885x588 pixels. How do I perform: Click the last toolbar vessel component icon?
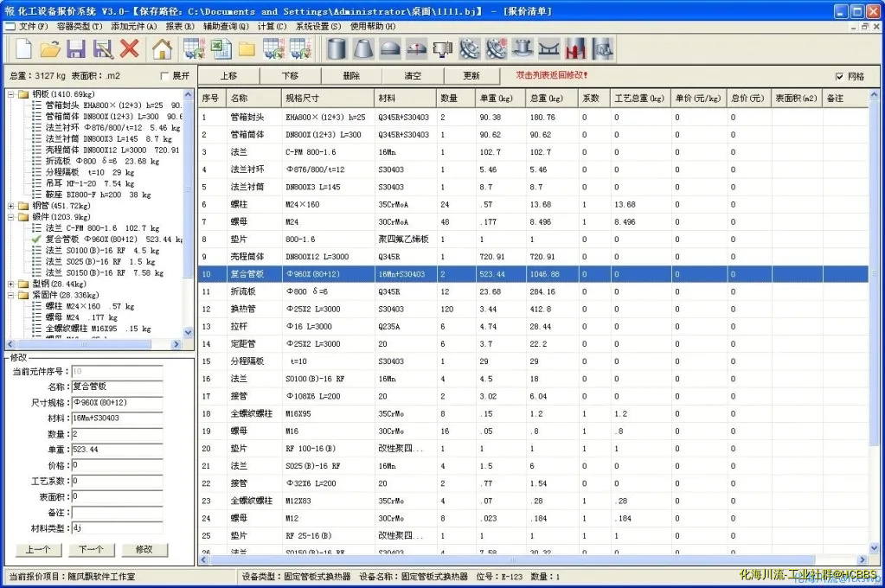[x=602, y=49]
